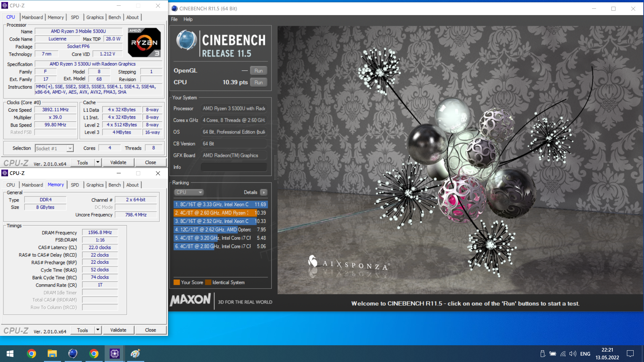Screen dimensions: 644x362
Task: Click Close button in bottom CPU-Z window
Action: [150, 330]
